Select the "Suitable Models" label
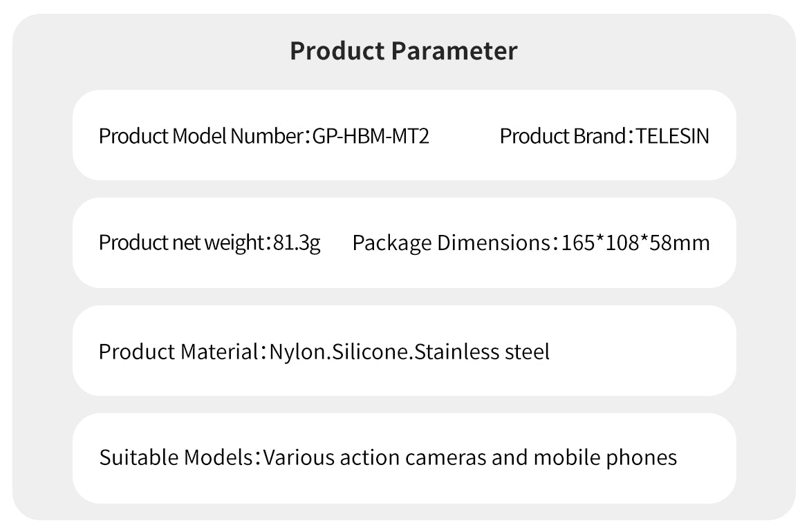Image resolution: width=809 pixels, height=532 pixels. [x=176, y=457]
